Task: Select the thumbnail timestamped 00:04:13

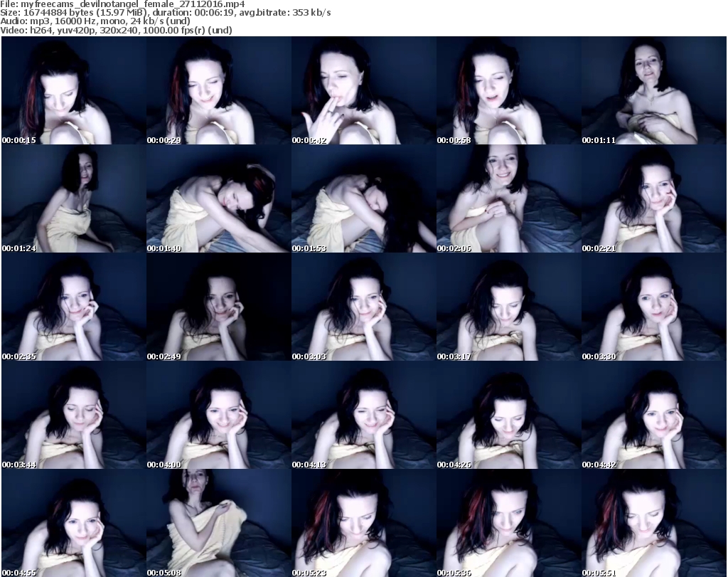Action: (363, 415)
